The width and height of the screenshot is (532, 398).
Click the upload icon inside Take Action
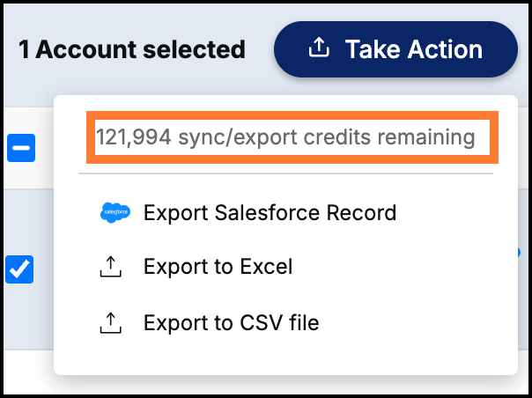319,48
